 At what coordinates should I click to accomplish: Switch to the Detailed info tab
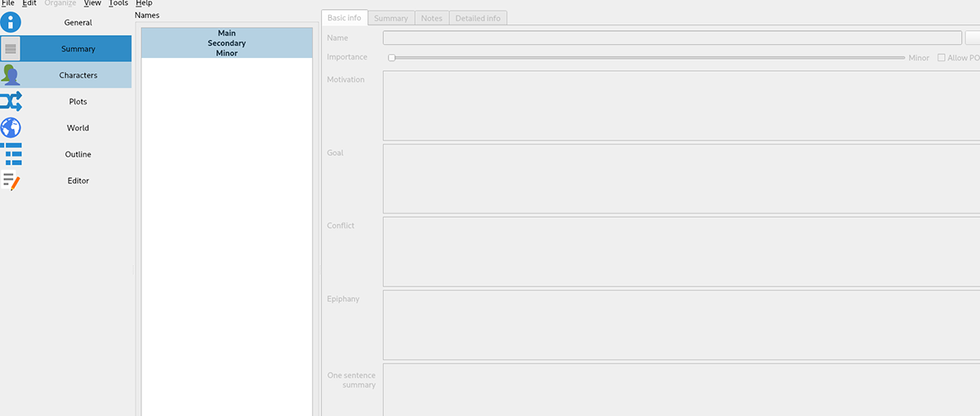(478, 18)
